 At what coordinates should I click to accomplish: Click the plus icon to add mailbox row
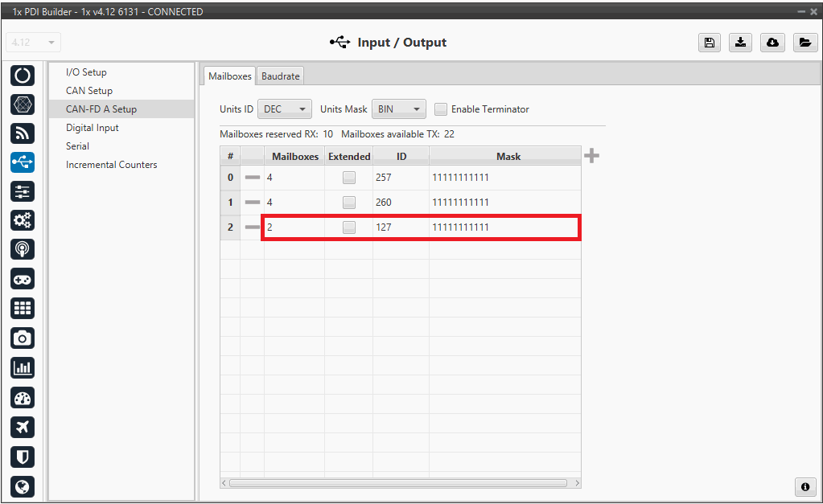pos(591,156)
